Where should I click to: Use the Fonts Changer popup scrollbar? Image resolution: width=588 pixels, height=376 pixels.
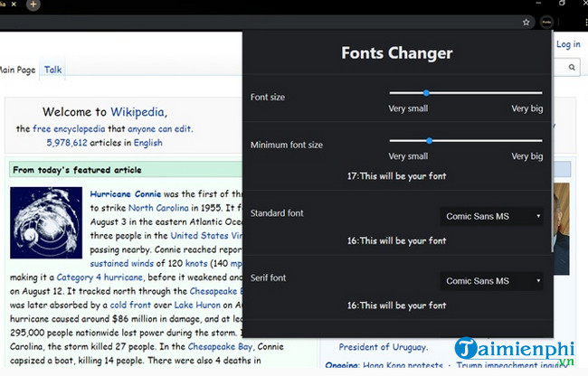click(552, 142)
